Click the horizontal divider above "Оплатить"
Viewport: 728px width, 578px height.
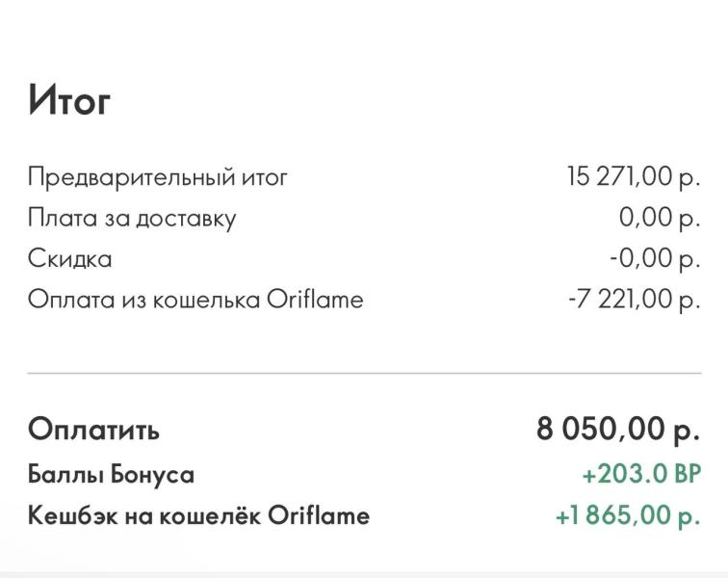point(364,373)
